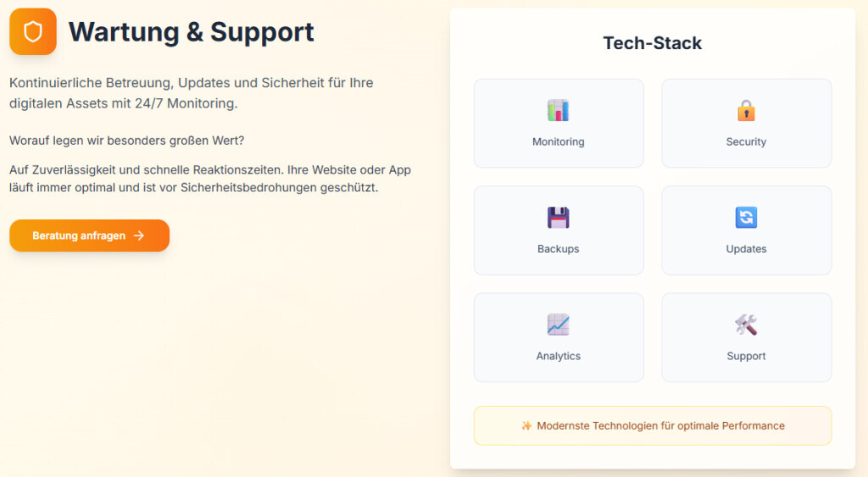
Task: Select the "Updates" card label
Action: pyautogui.click(x=746, y=249)
